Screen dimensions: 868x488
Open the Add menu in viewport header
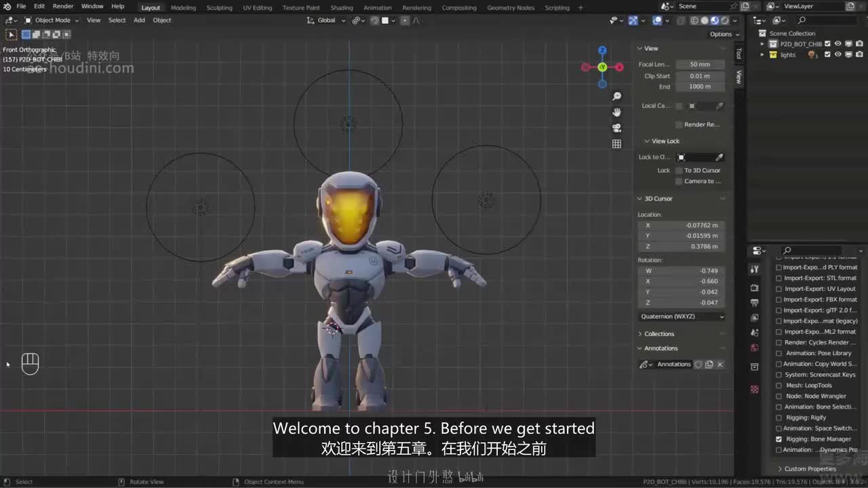139,20
